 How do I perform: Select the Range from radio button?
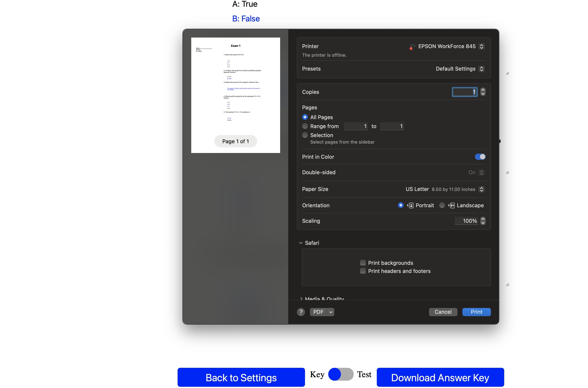[305, 126]
